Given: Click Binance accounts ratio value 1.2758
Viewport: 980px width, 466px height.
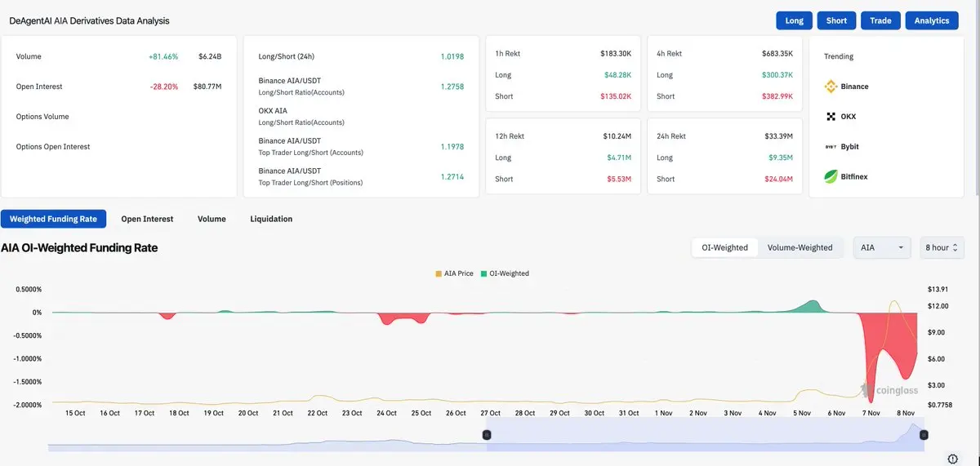Looking at the screenshot, I should [x=452, y=87].
